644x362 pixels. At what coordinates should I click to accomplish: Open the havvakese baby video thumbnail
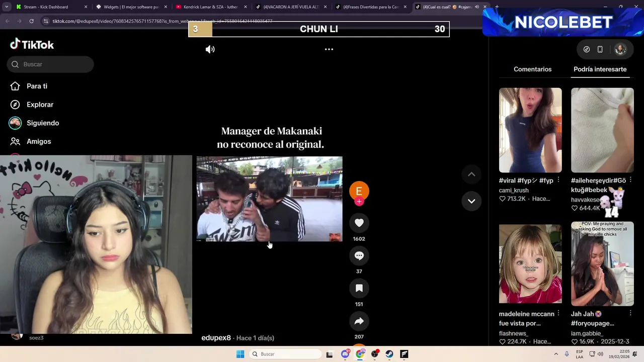point(602,130)
